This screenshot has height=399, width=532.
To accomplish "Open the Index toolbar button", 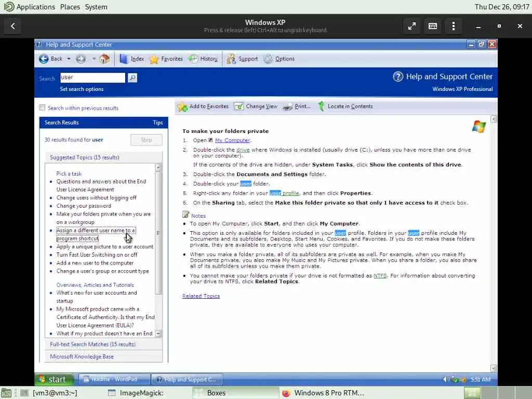I will click(x=131, y=59).
